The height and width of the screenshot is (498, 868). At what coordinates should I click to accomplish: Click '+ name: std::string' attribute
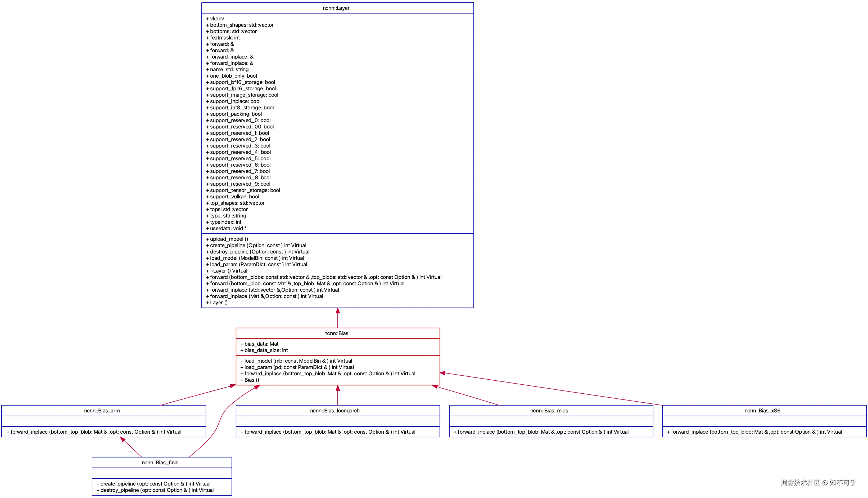(227, 69)
